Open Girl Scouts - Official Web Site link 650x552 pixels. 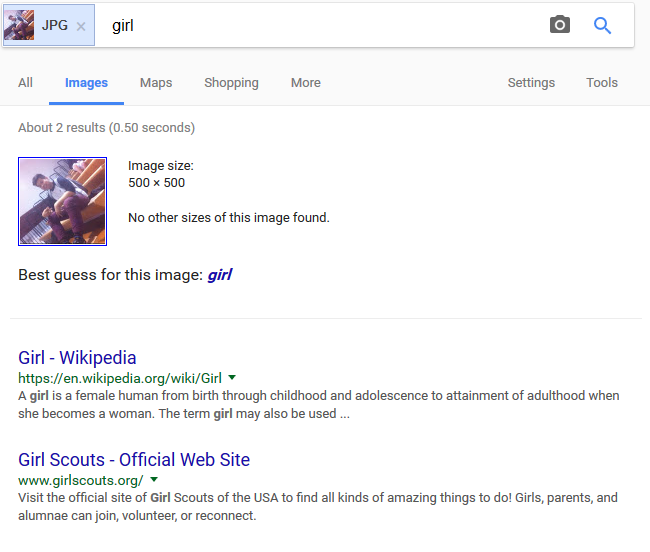point(134,460)
